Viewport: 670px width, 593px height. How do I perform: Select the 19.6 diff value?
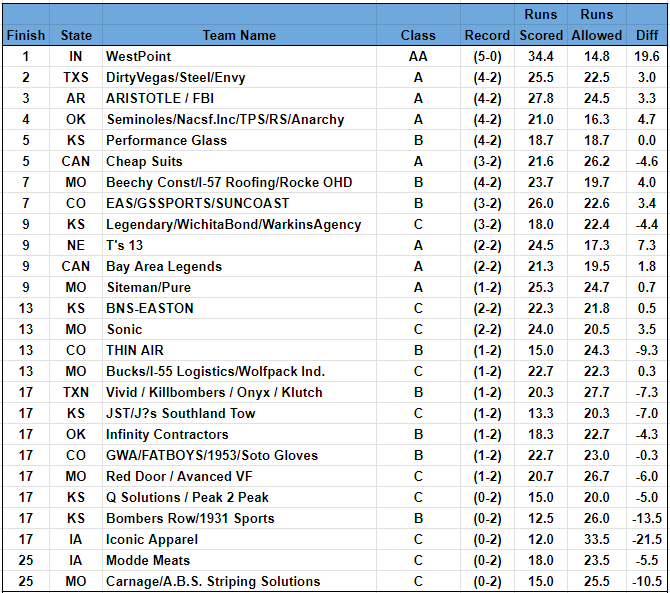pyautogui.click(x=646, y=56)
